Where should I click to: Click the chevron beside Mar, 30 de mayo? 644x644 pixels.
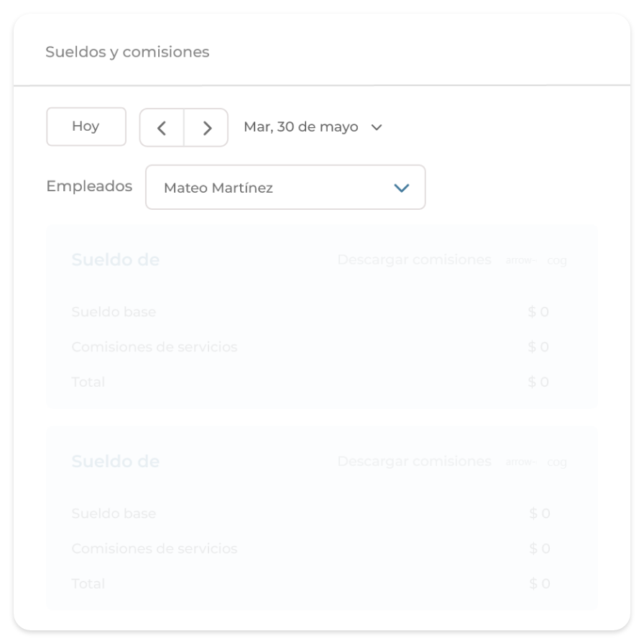coord(377,127)
